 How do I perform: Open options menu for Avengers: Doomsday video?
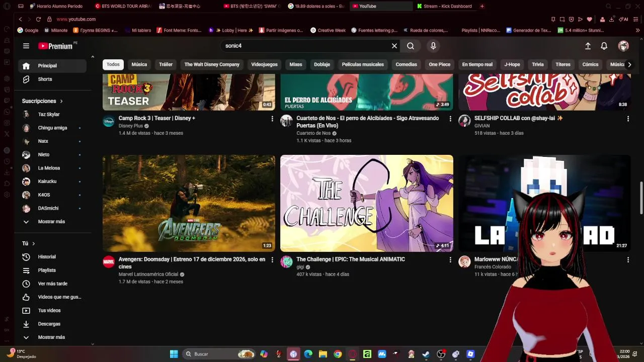click(272, 260)
